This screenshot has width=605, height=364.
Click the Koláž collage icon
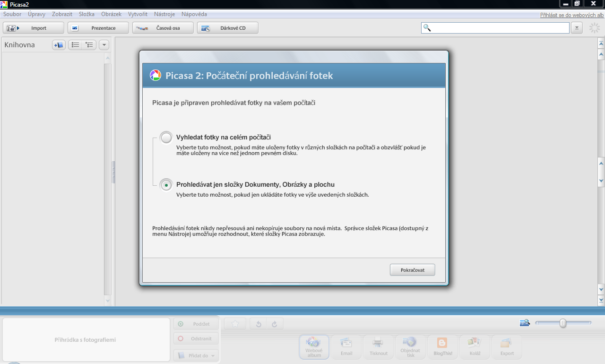(475, 347)
